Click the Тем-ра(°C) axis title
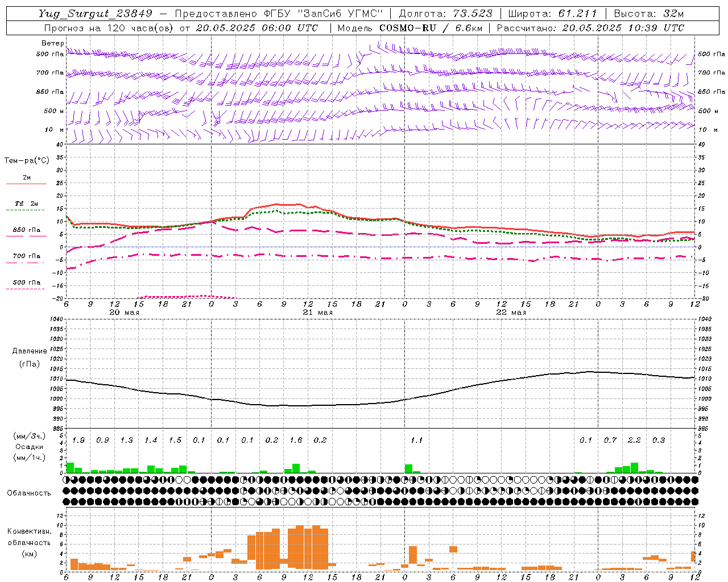Screen dimensions: 728x582 click(27, 161)
